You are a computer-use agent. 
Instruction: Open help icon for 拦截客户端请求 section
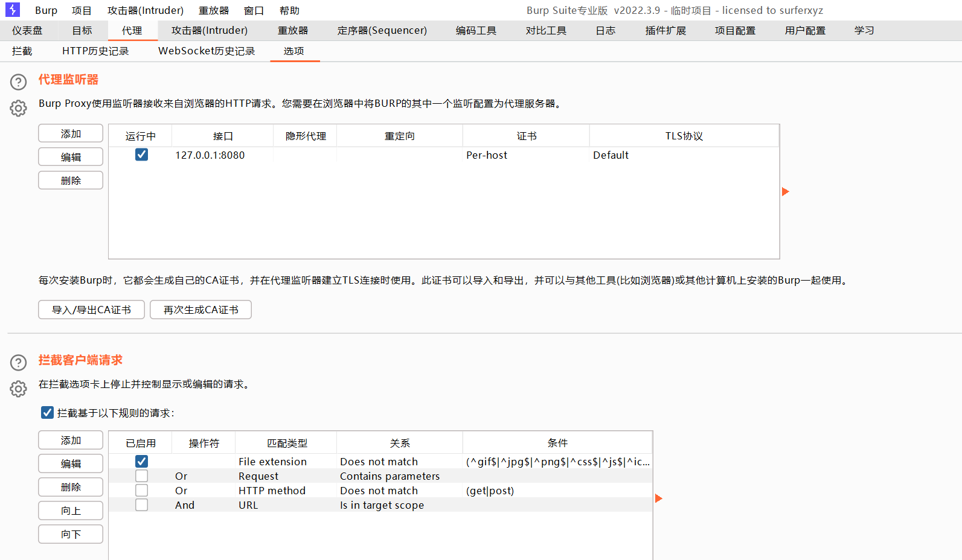[19, 362]
